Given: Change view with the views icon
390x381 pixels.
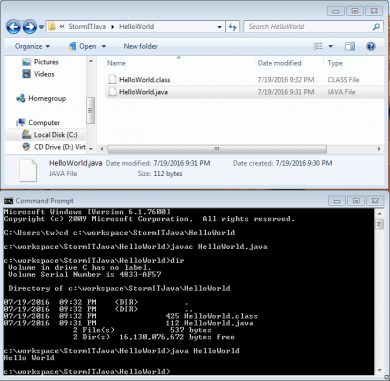Looking at the screenshot, I should [318, 46].
